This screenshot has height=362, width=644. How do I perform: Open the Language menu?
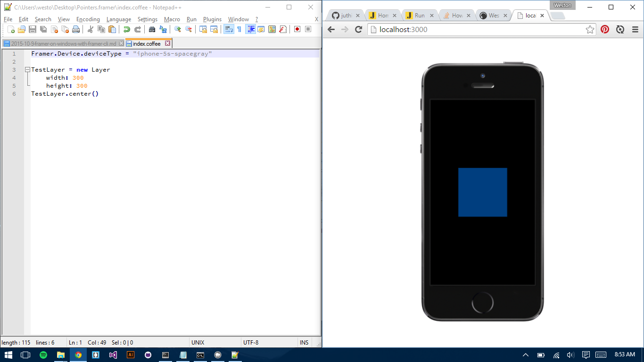click(118, 19)
